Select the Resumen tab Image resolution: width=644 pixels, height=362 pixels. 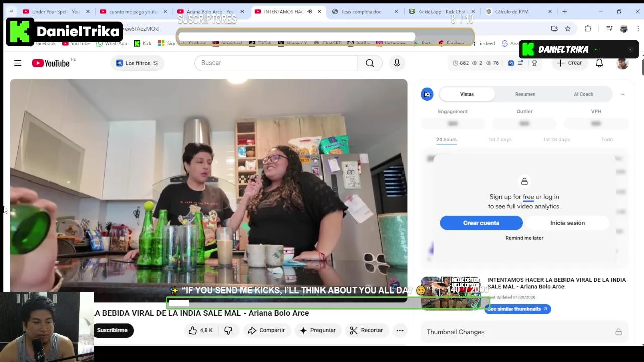point(525,94)
